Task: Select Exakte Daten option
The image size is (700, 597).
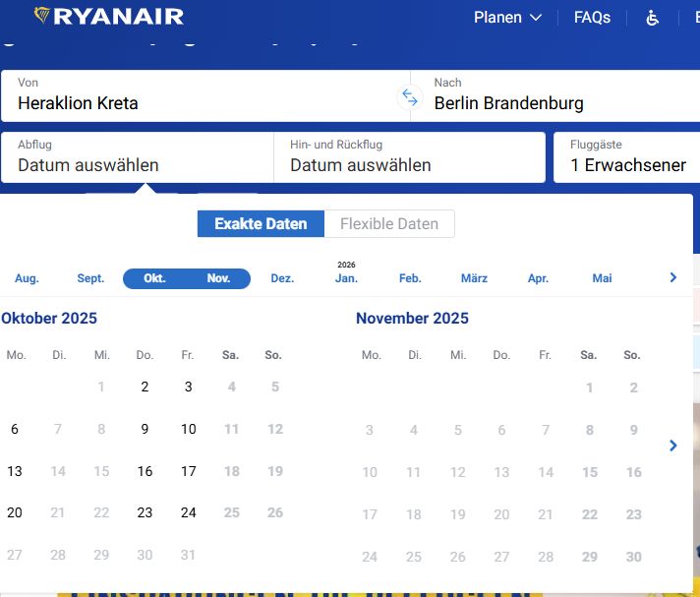Action: [261, 223]
